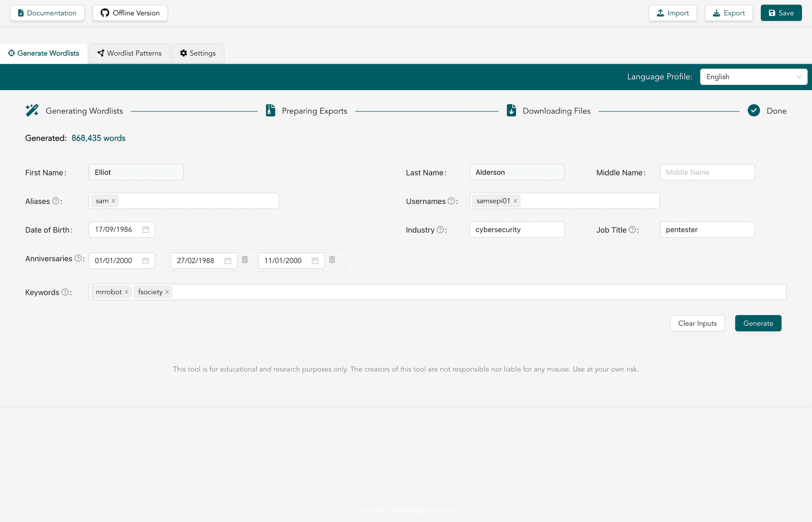Open the Date of Birth calendar picker

[x=145, y=229]
